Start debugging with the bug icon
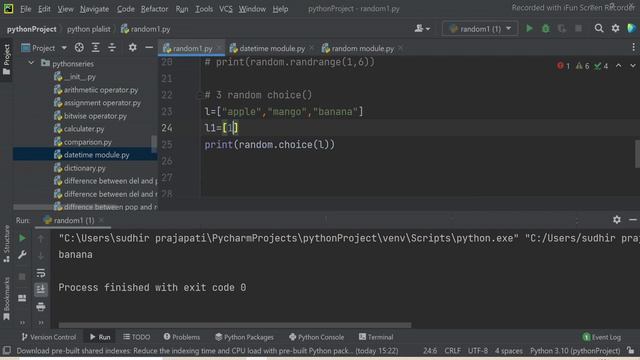This screenshot has height=360, width=640. click(545, 29)
